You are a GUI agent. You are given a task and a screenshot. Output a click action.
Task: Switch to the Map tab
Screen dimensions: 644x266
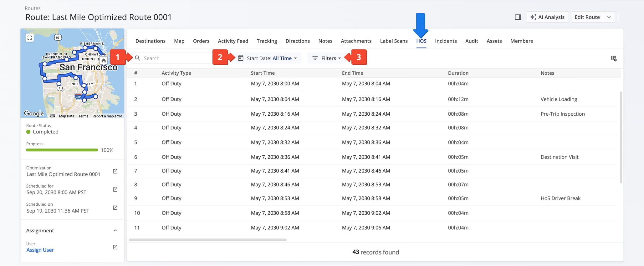click(179, 41)
